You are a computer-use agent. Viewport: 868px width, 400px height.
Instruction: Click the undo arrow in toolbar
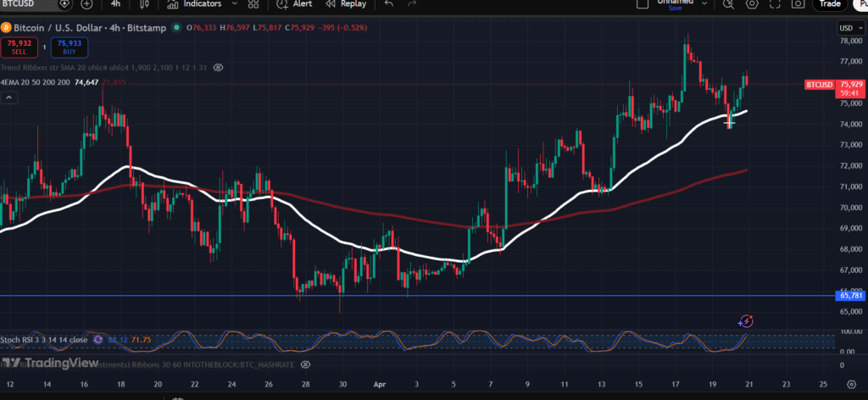click(x=388, y=3)
